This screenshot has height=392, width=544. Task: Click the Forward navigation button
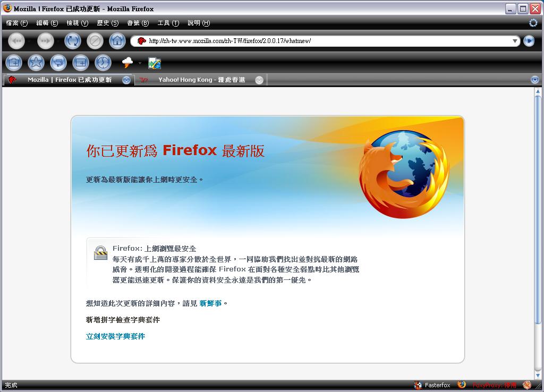pos(46,41)
